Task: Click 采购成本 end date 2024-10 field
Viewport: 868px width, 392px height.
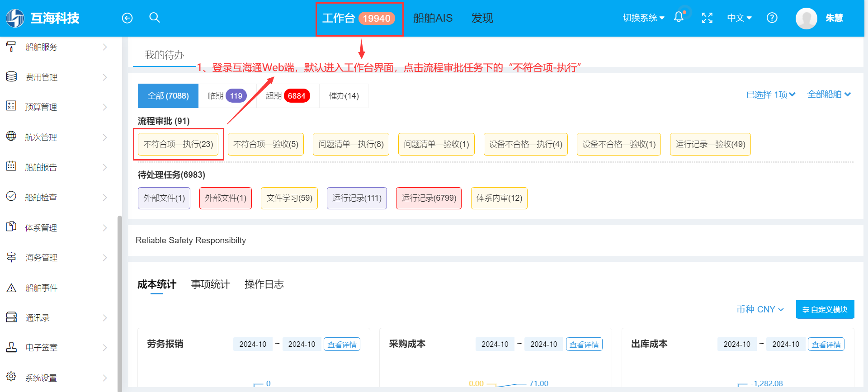Action: [544, 344]
